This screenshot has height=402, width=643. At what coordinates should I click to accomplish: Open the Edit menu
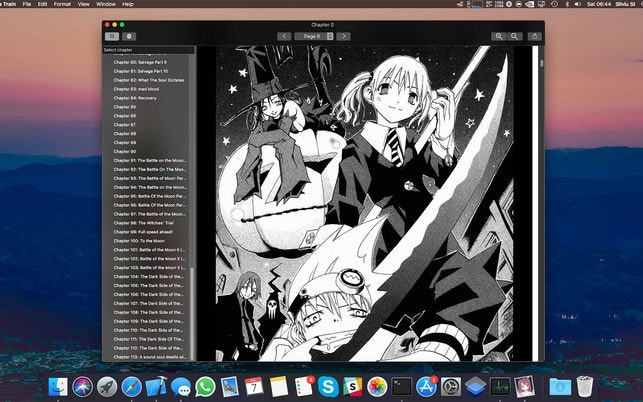42,4
